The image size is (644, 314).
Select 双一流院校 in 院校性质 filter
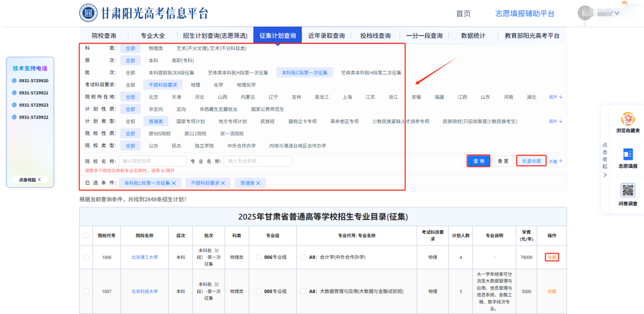tap(232, 134)
